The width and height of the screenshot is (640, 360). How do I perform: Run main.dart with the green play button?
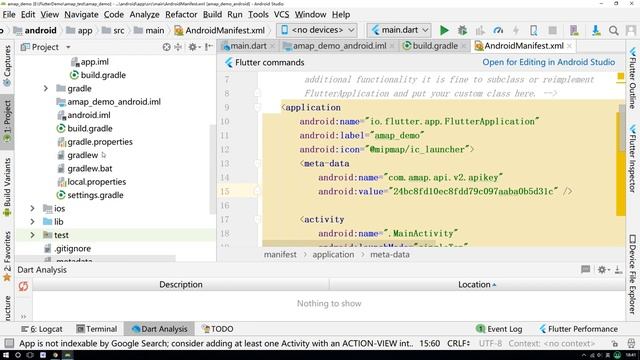tap(444, 30)
